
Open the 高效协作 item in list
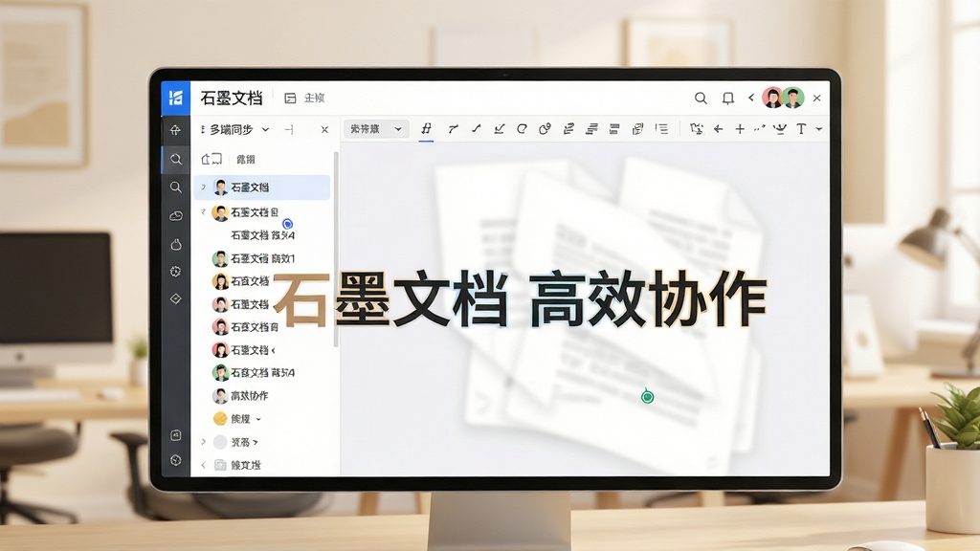tap(250, 395)
